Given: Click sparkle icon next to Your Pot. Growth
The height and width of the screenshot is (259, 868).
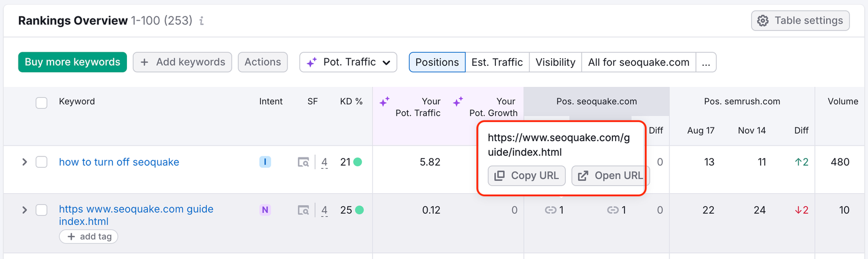Looking at the screenshot, I should (458, 102).
